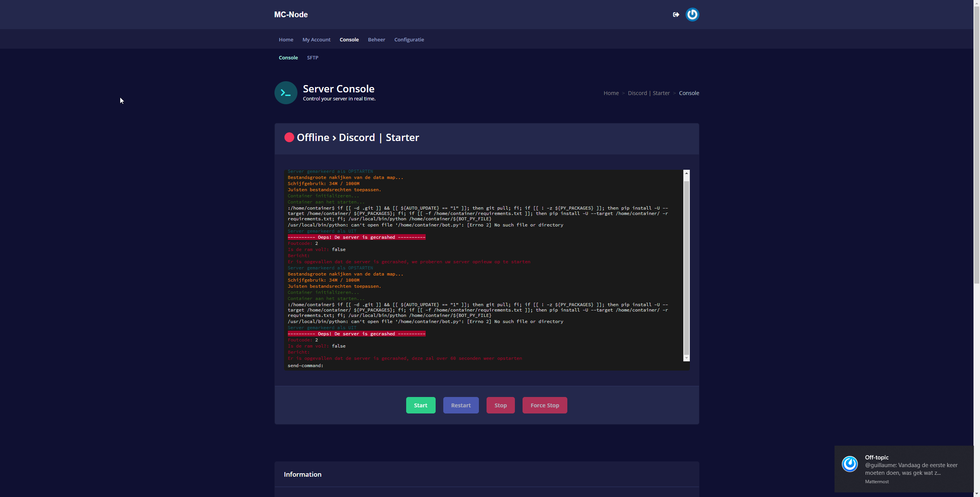Viewport: 980px width, 497px height.
Task: Focus the send-command input field
Action: tap(498, 366)
